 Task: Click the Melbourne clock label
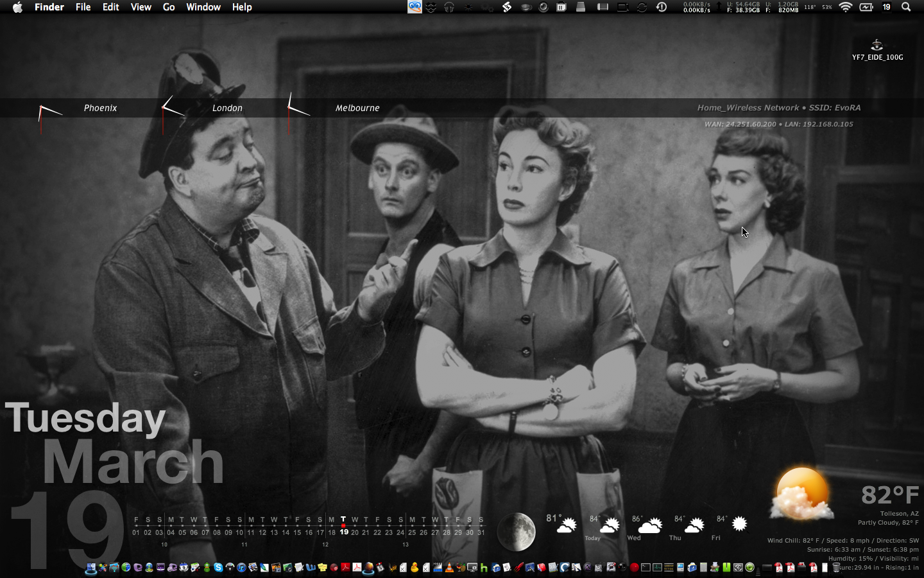[357, 108]
